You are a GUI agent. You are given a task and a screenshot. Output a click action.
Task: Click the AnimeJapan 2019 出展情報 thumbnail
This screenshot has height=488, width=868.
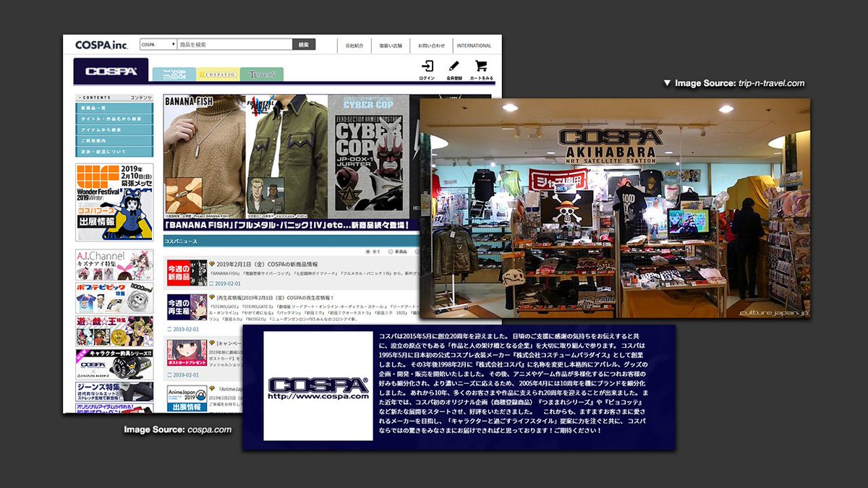click(187, 398)
